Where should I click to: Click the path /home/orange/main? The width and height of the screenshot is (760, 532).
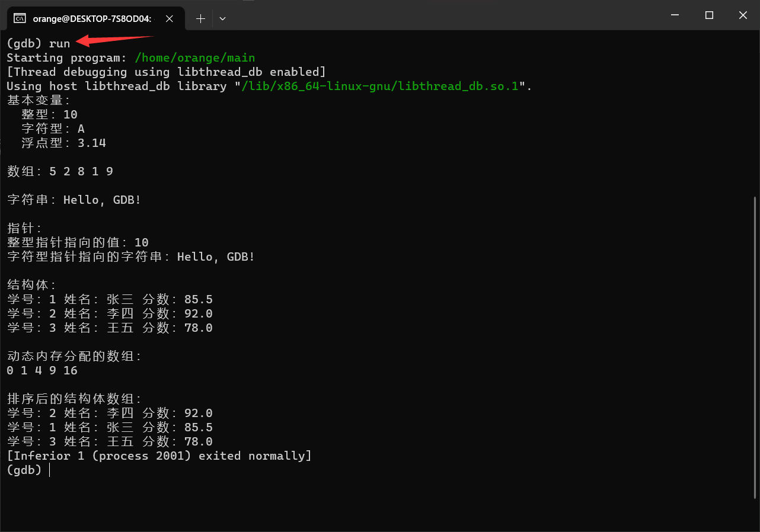coord(195,58)
